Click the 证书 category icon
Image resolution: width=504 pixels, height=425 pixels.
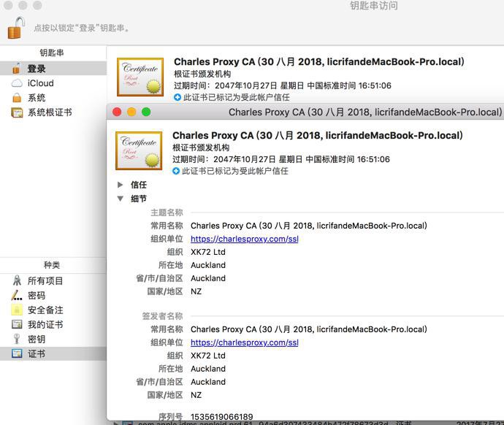17,353
